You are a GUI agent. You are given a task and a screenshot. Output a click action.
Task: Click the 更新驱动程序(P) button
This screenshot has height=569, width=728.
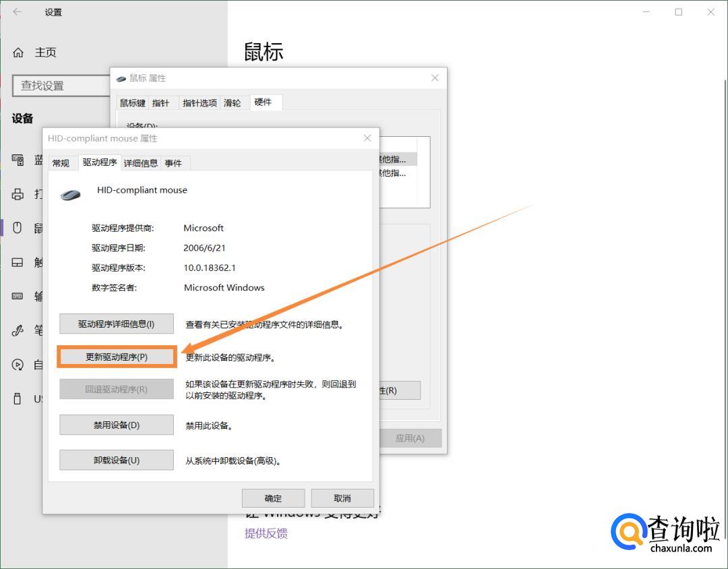tap(117, 357)
